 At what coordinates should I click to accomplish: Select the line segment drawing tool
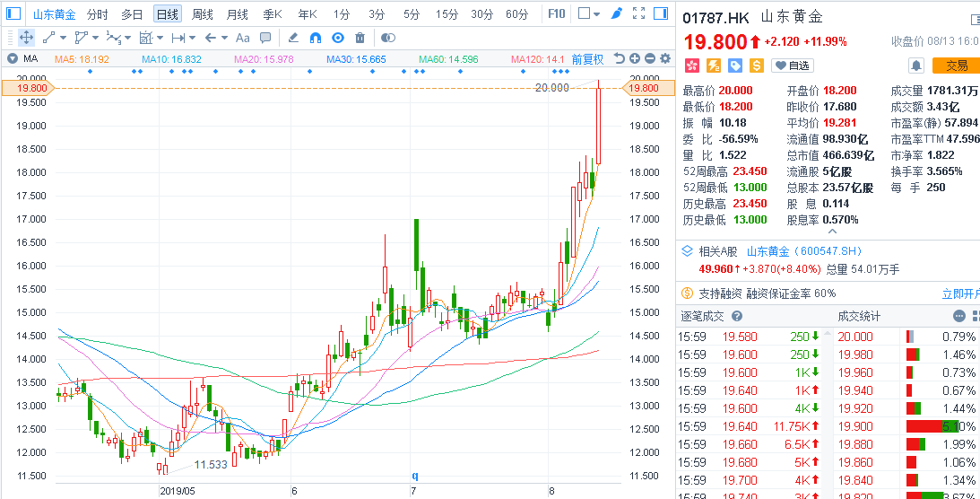pyautogui.click(x=48, y=38)
